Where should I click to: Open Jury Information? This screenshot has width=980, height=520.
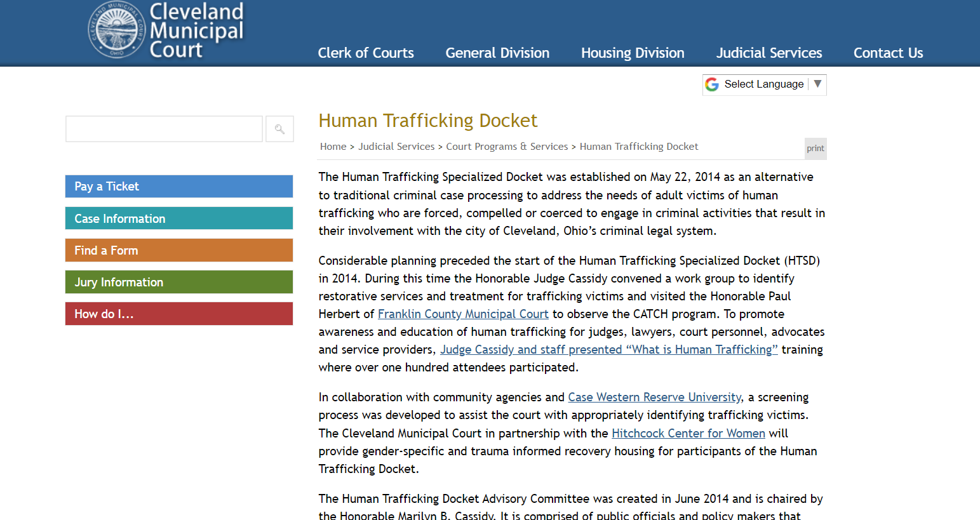pyautogui.click(x=179, y=282)
